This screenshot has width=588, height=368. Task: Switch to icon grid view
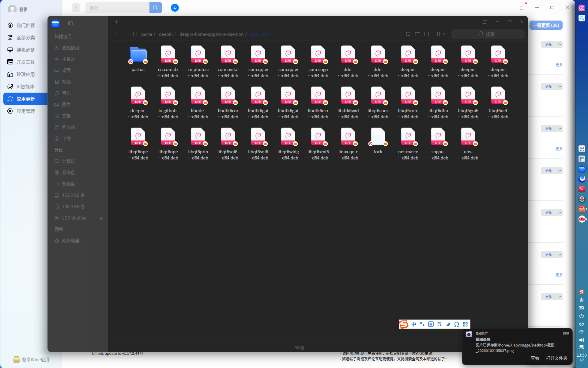399,34
